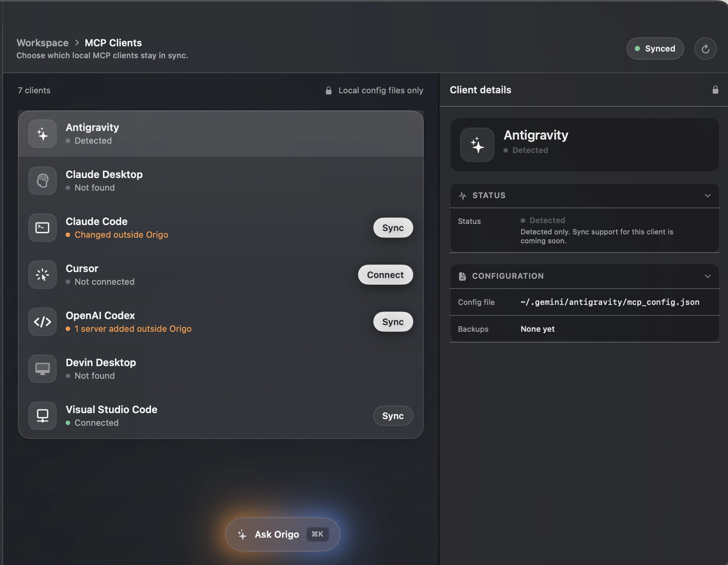
Task: Select the Visual Studio Code client row
Action: 221,415
